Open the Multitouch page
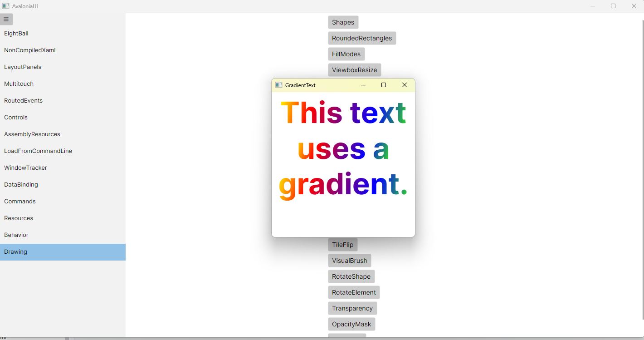 [63, 84]
